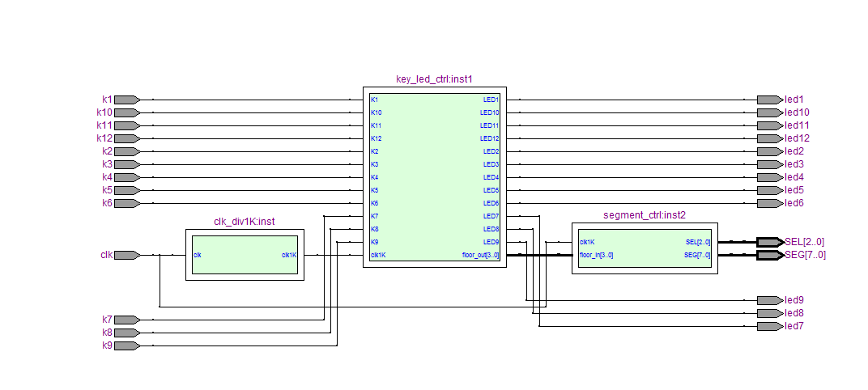Select the led3 output pin symbol
868x390 pixels.
point(770,164)
